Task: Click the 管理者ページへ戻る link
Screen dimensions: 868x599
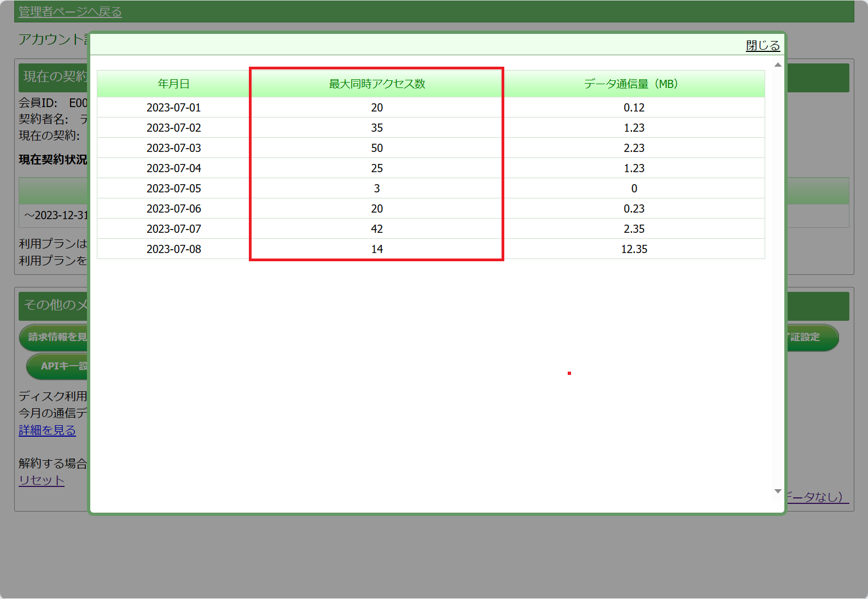Action: point(70,11)
